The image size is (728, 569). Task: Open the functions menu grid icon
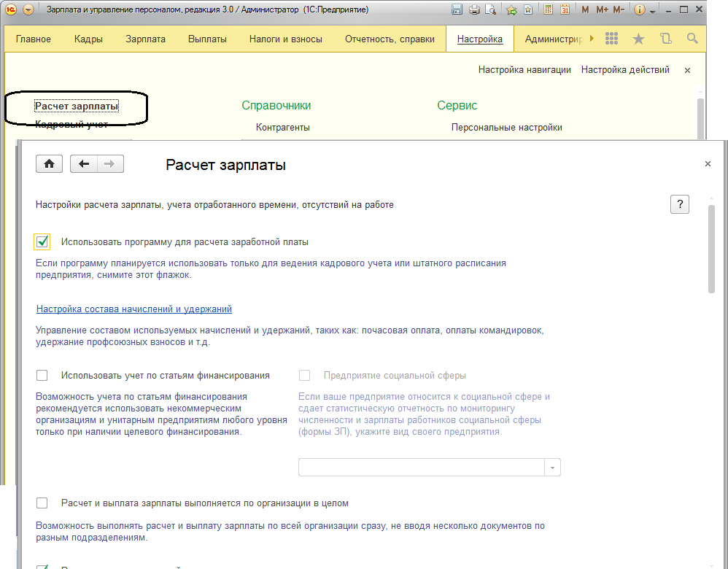(612, 39)
